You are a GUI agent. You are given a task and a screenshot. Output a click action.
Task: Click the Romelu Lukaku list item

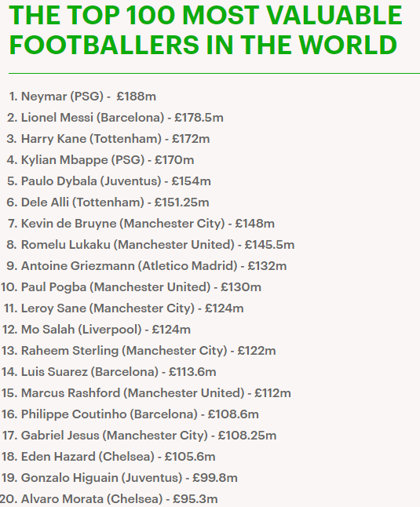151,245
